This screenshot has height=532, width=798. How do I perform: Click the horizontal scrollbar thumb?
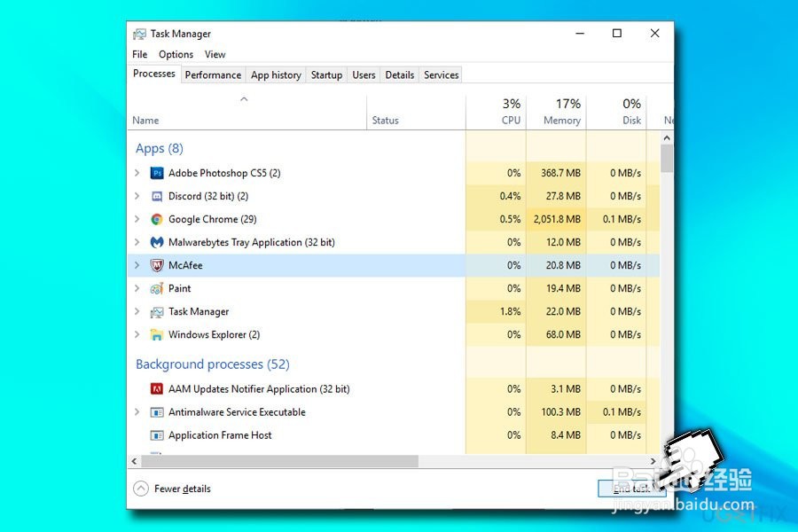[x=280, y=462]
